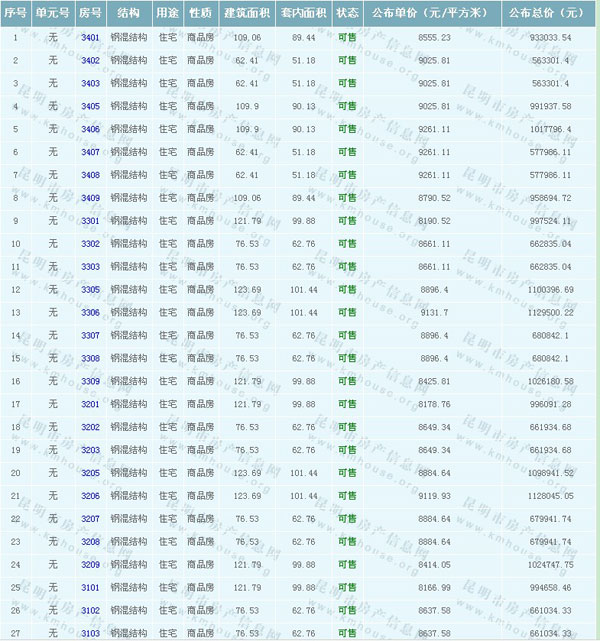
Task: Click room number 3309
Action: pyautogui.click(x=90, y=382)
